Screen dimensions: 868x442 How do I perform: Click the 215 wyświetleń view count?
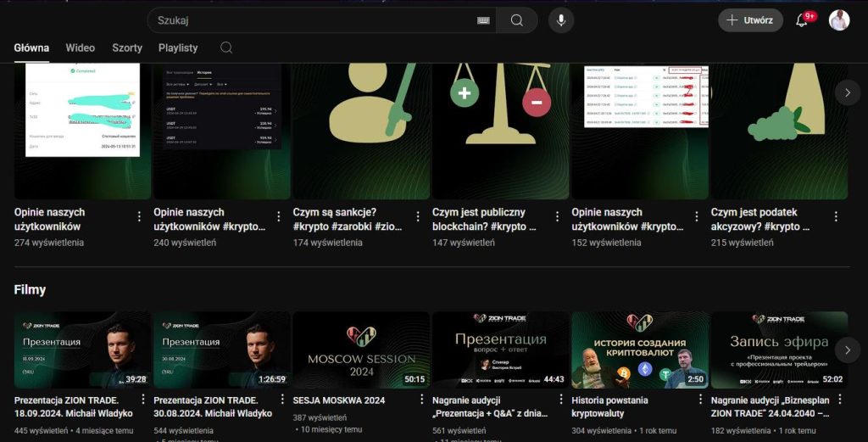pyautogui.click(x=743, y=243)
